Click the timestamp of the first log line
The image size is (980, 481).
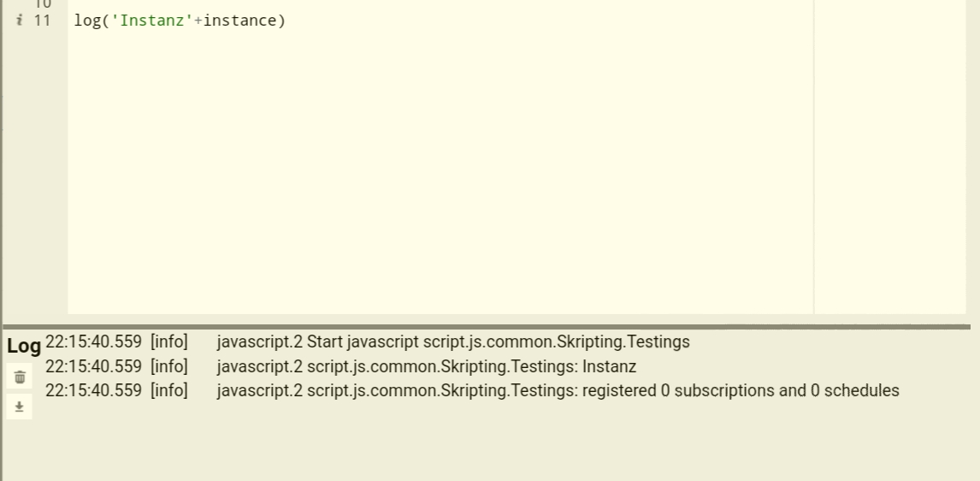94,342
